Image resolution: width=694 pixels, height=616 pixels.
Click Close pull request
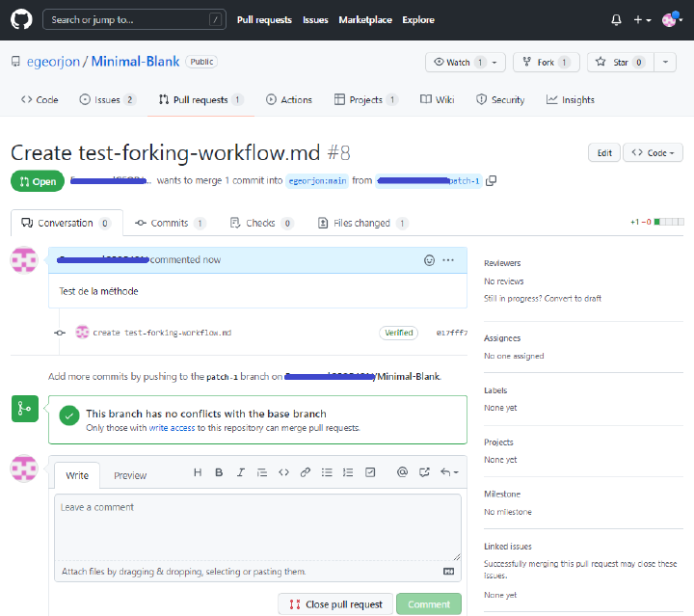point(335,604)
